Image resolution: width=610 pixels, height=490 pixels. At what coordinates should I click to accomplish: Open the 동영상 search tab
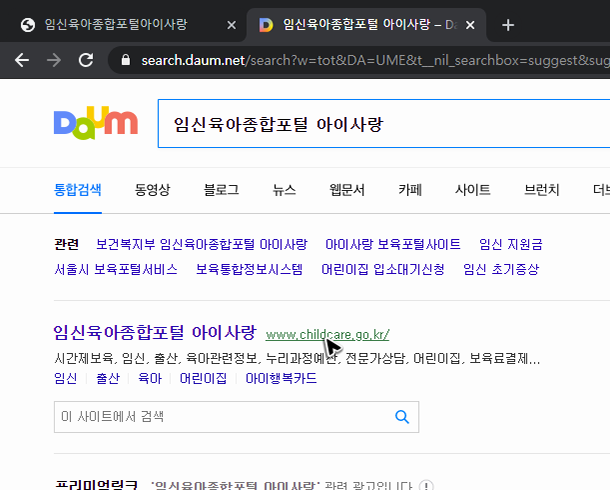tap(152, 190)
